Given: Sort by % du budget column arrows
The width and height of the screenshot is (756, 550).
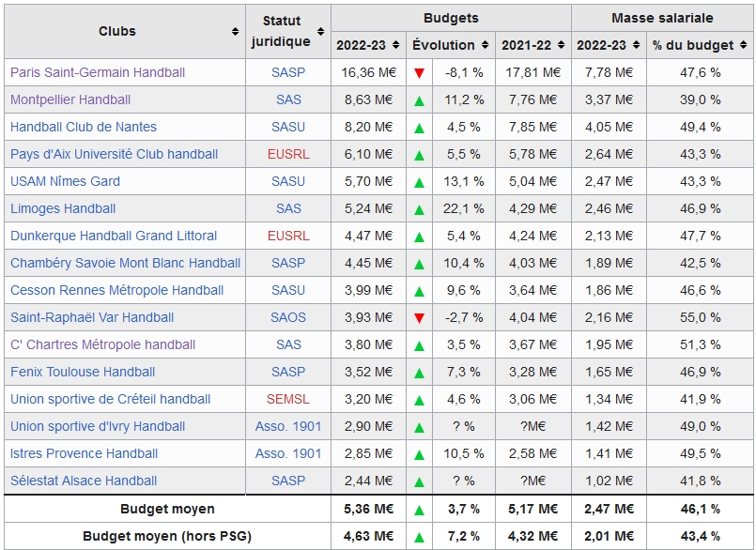Looking at the screenshot, I should click(744, 45).
